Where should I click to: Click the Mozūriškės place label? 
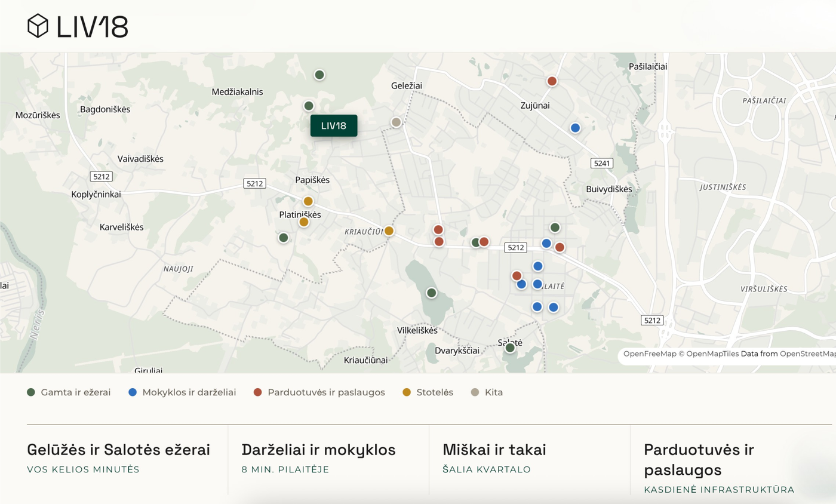coord(38,115)
